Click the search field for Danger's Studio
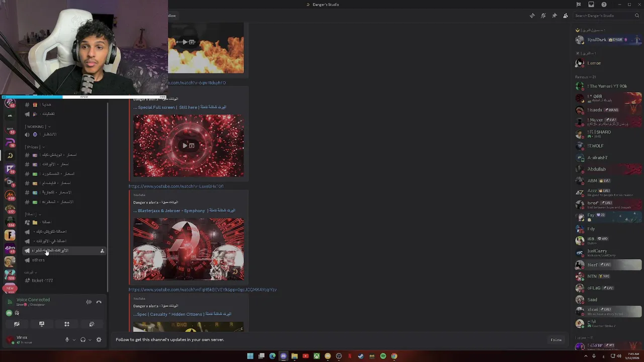 pyautogui.click(x=606, y=16)
